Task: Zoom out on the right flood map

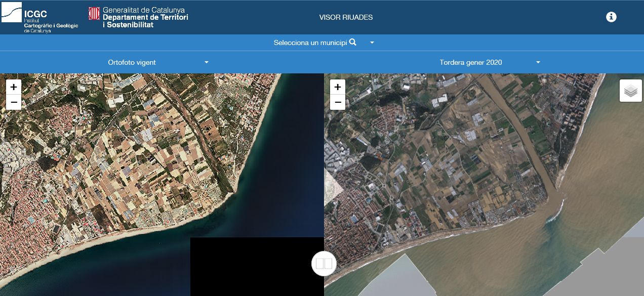Action: [338, 102]
